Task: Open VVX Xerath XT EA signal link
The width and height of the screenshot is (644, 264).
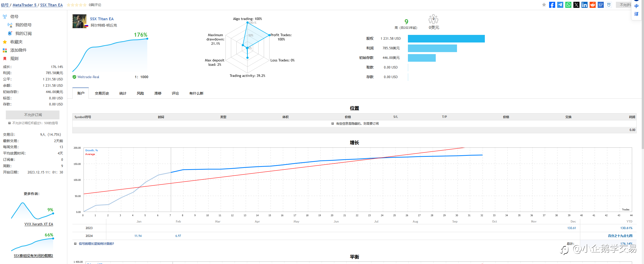Action: click(39, 224)
